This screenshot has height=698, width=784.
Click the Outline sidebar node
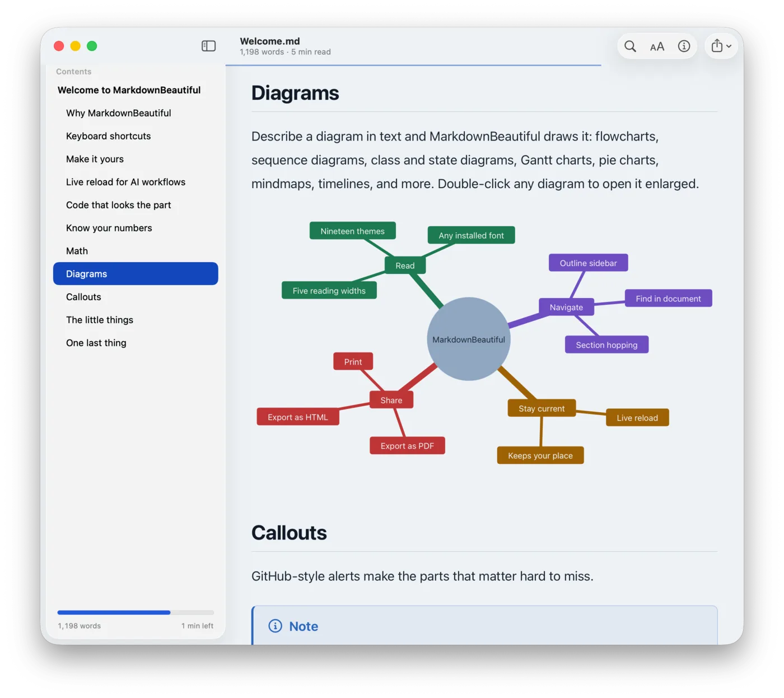(x=589, y=263)
